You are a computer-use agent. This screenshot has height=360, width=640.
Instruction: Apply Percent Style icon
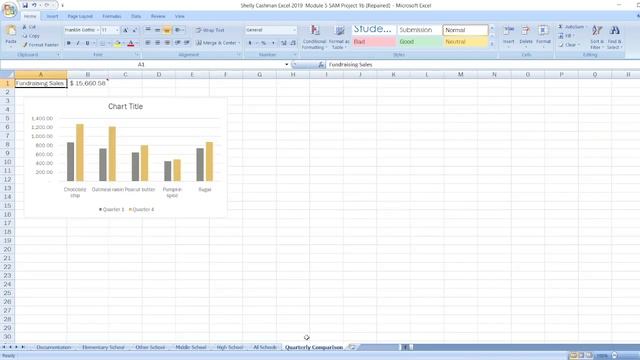pos(263,43)
